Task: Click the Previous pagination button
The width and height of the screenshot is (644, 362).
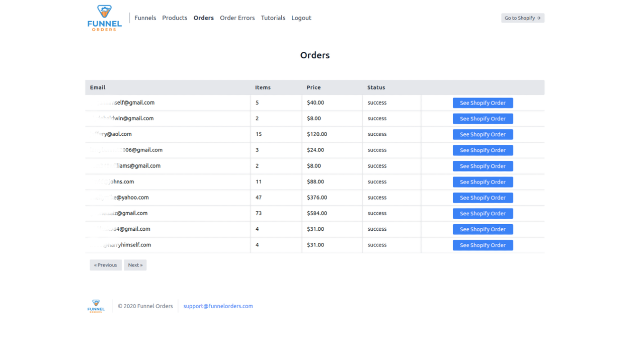Action: 105,265
